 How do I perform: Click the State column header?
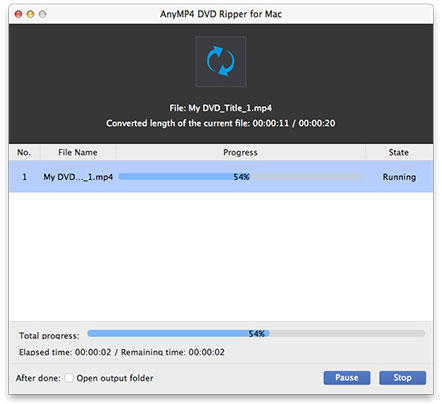coord(399,152)
